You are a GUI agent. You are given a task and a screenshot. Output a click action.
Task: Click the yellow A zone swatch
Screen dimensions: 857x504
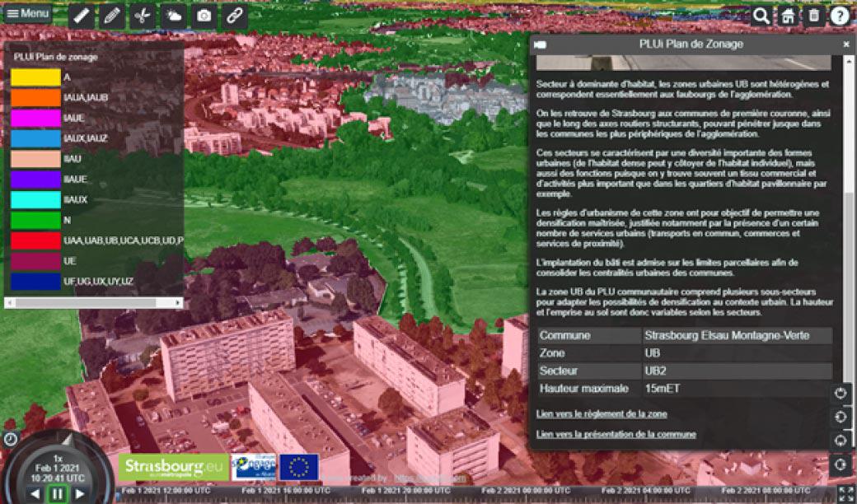pos(35,77)
